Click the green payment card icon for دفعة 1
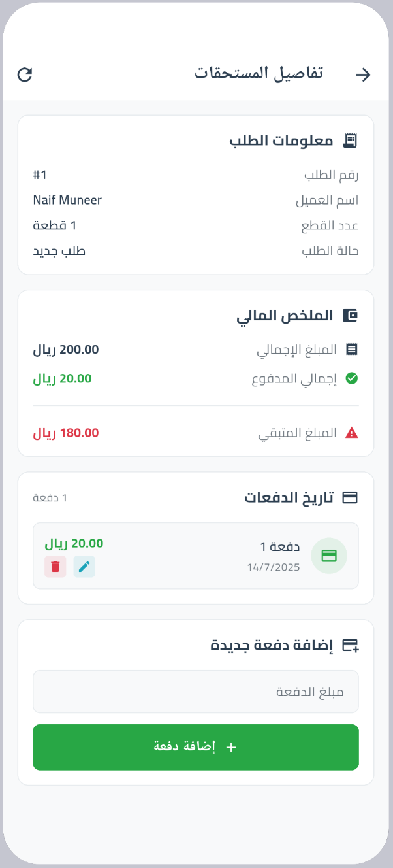Viewport: 393px width, 868px height. [329, 556]
